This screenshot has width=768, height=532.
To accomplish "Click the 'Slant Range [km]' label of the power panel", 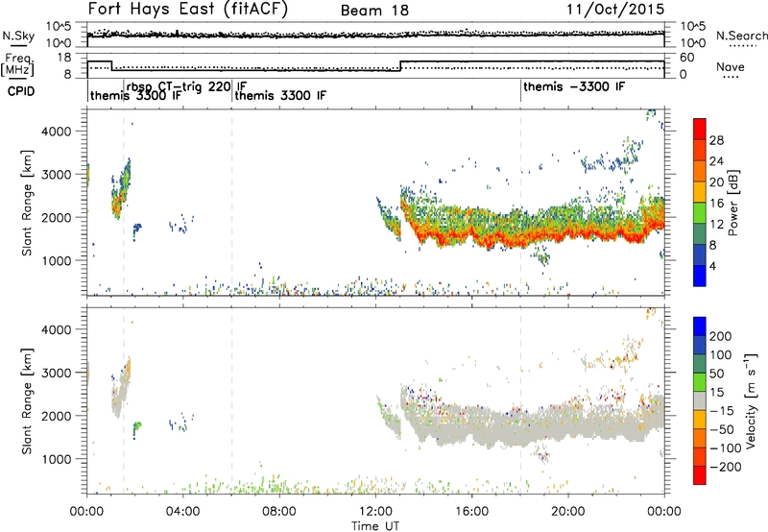I will [x=27, y=203].
